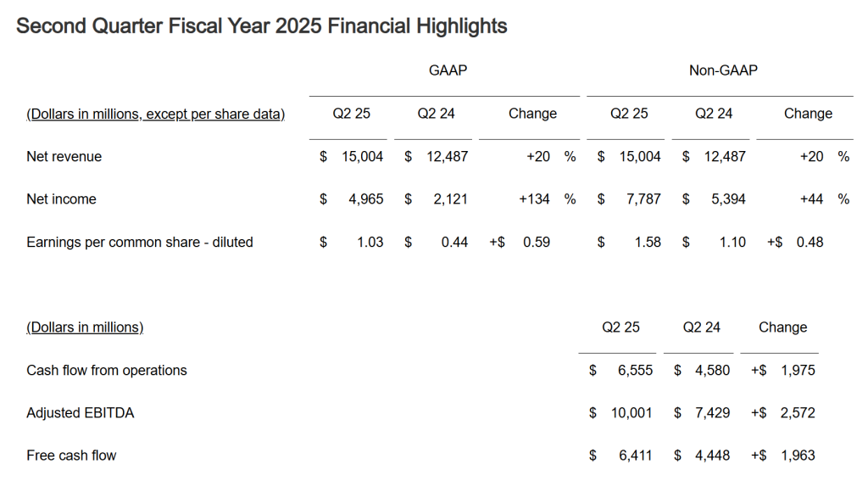Select the Cash flow from operations label
The image size is (868, 481).
(x=107, y=371)
